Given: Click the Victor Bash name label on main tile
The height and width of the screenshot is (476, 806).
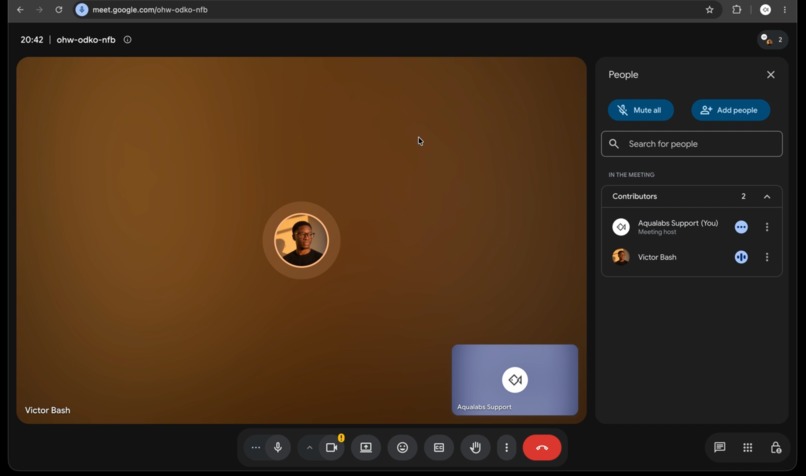Looking at the screenshot, I should pos(47,410).
